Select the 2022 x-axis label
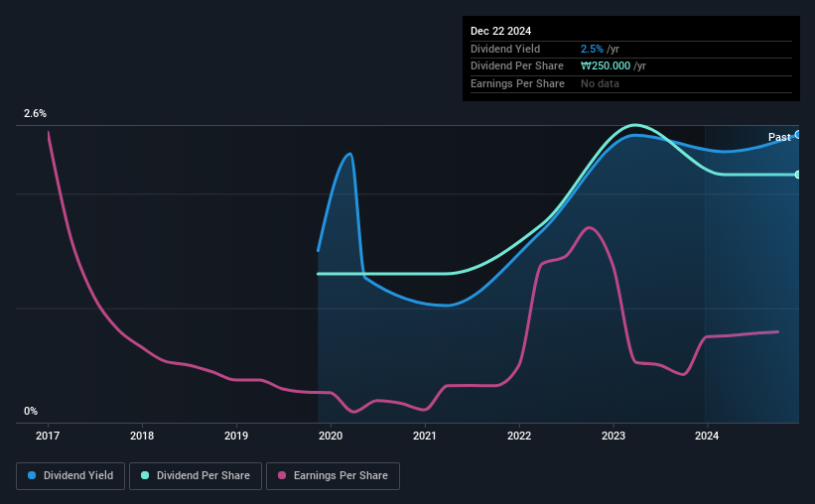The height and width of the screenshot is (504, 815). [519, 436]
